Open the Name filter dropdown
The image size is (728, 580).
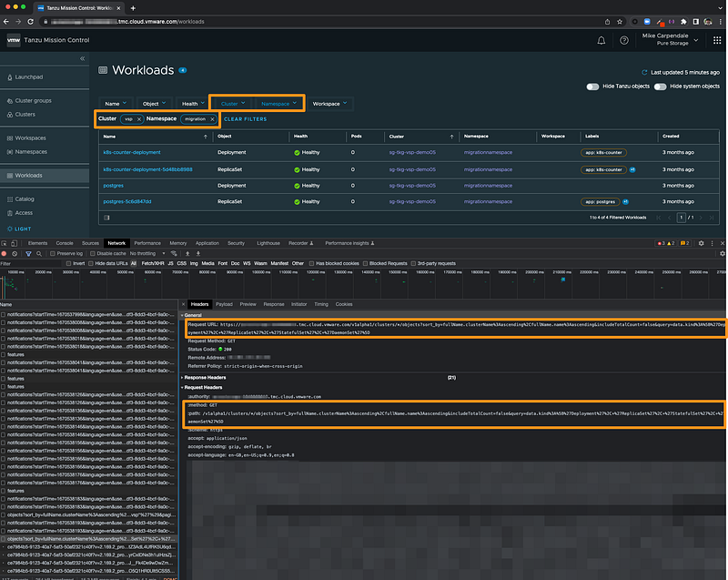click(x=116, y=104)
